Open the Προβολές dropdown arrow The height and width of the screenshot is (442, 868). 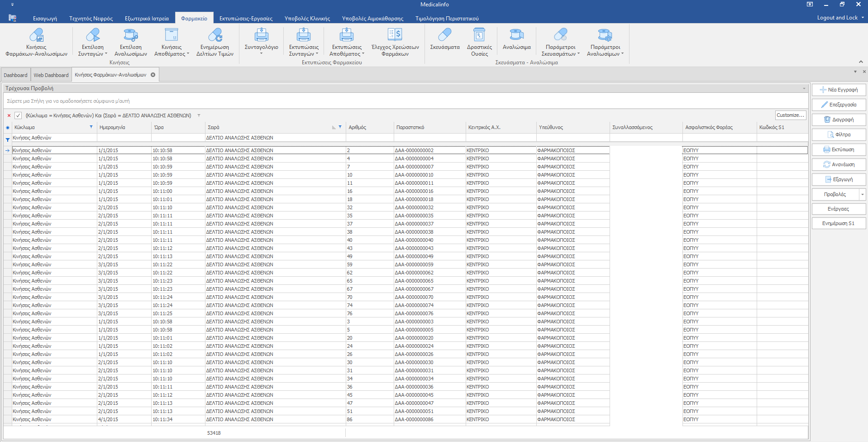click(862, 194)
